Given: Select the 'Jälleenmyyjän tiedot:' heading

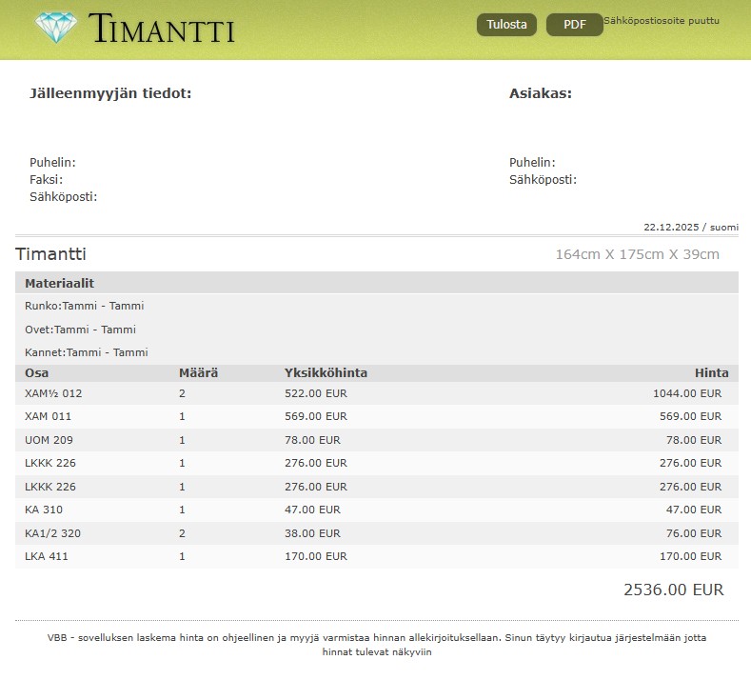Looking at the screenshot, I should click(x=110, y=93).
